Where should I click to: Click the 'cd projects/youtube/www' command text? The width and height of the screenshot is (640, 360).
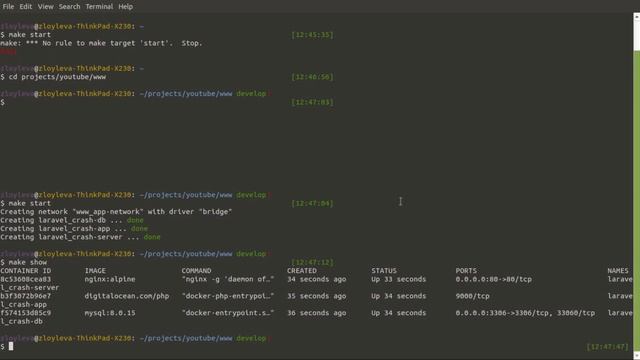click(x=57, y=77)
